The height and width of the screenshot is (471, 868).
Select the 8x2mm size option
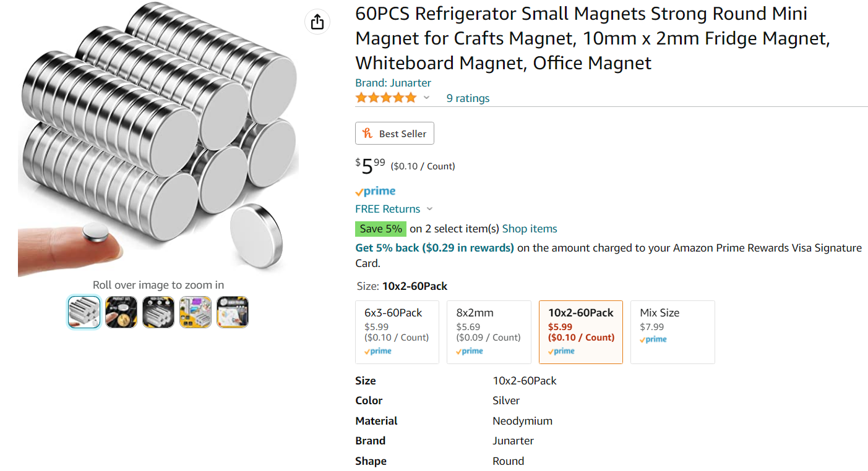point(488,332)
